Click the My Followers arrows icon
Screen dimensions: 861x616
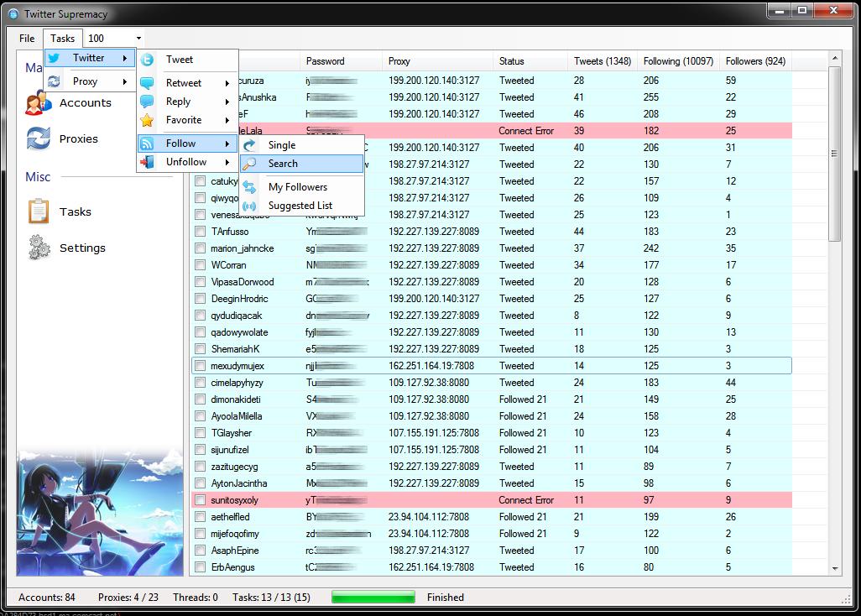(x=249, y=187)
